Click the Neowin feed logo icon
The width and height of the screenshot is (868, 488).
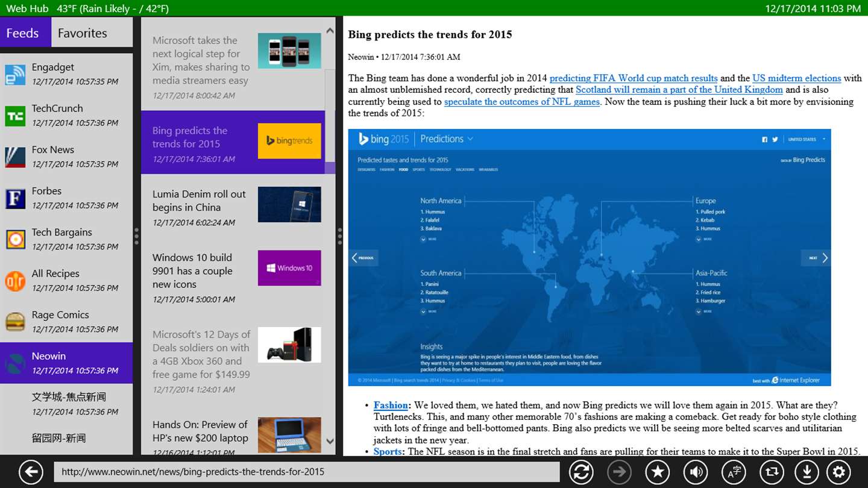(15, 363)
